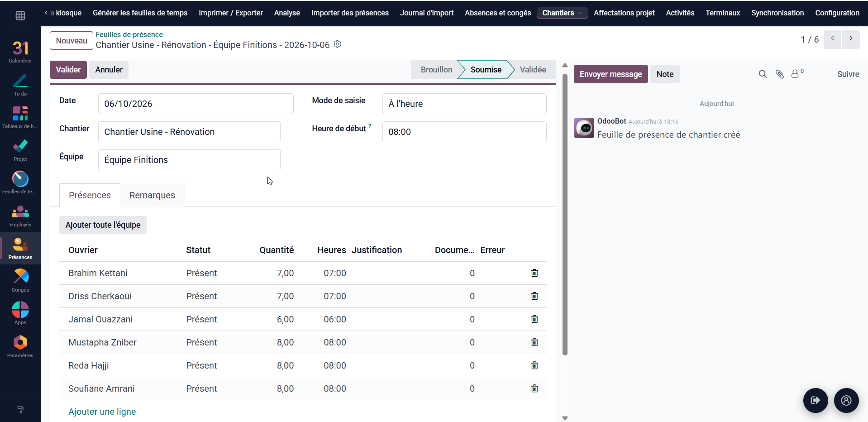
Task: Open the Chantier field dropdown
Action: coord(189,132)
